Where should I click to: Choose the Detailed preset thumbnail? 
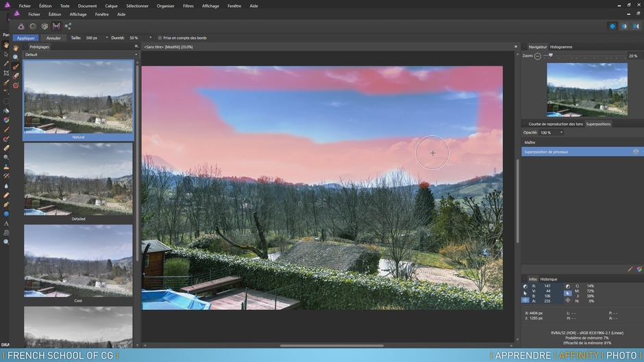pos(78,179)
